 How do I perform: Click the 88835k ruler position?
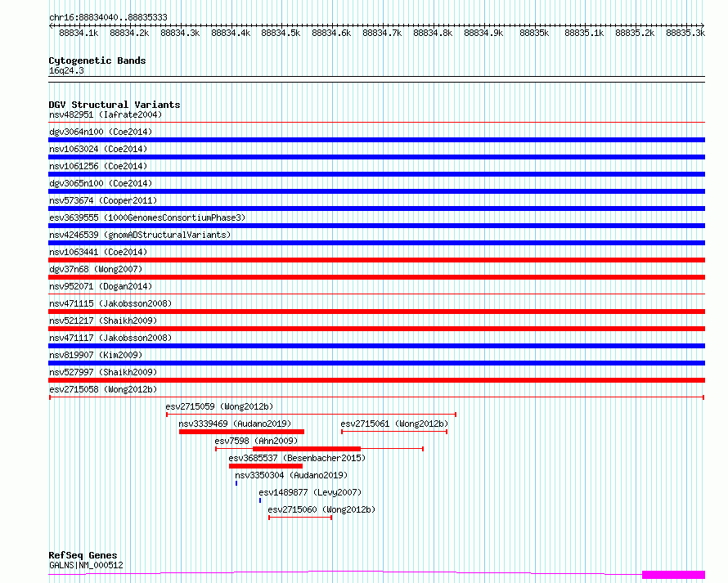pyautogui.click(x=534, y=33)
